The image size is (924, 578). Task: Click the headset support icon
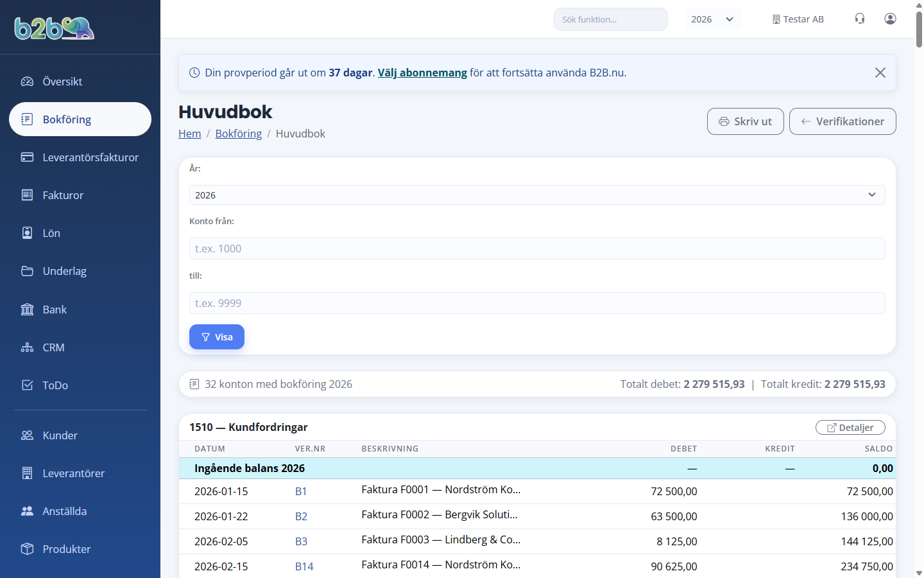tap(860, 19)
